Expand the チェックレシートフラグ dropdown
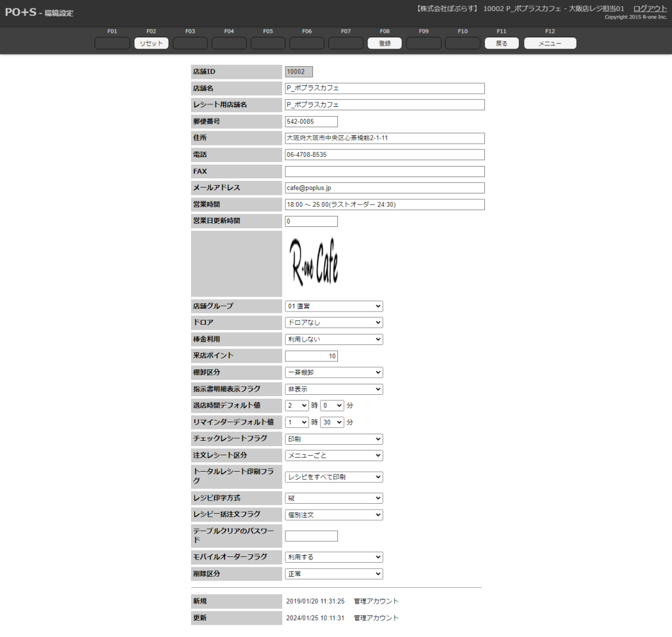This screenshot has width=672, height=637. pos(333,439)
